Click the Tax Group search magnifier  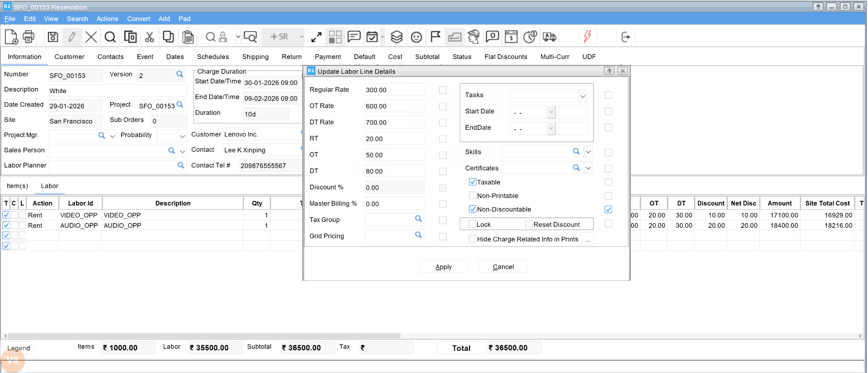pyautogui.click(x=418, y=219)
